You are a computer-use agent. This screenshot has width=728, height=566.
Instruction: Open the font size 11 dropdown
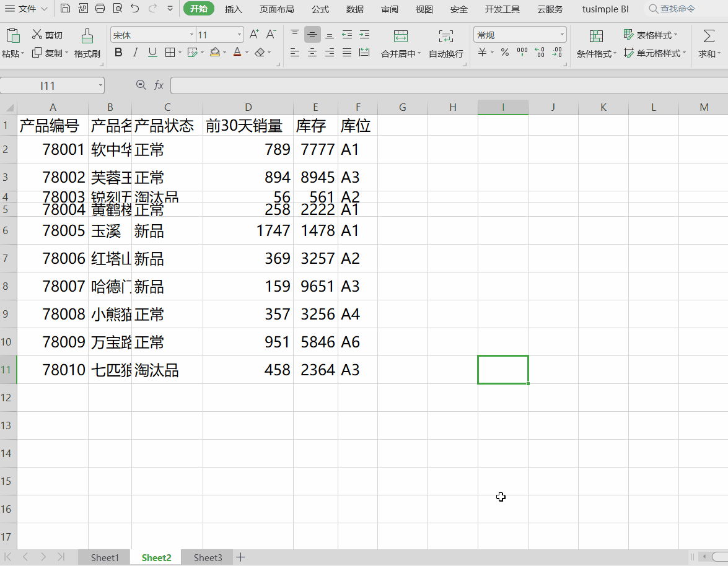[x=239, y=34]
